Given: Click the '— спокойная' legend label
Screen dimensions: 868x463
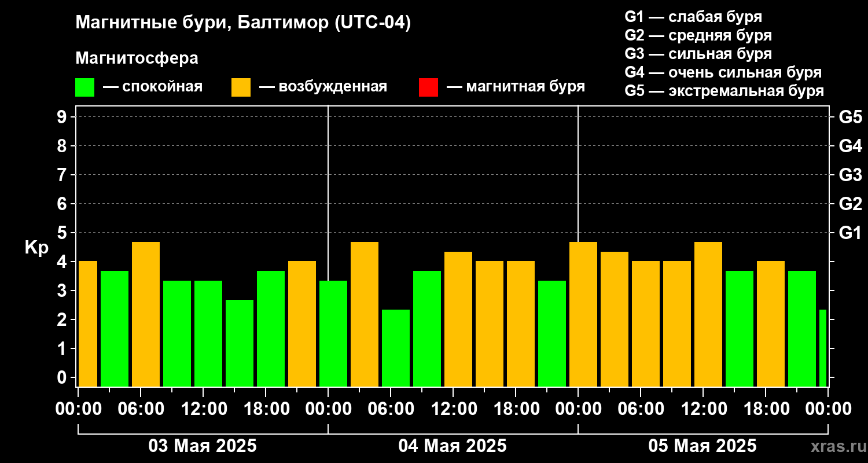Looking at the screenshot, I should tap(153, 87).
